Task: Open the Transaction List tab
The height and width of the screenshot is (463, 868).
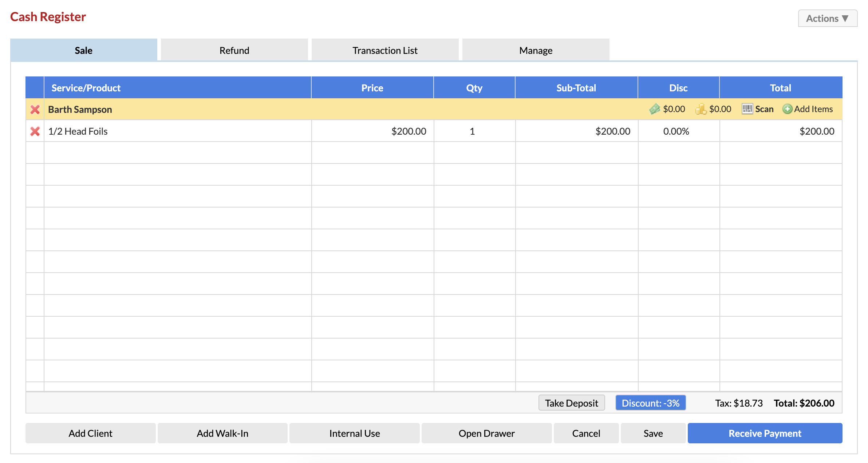Action: coord(385,50)
